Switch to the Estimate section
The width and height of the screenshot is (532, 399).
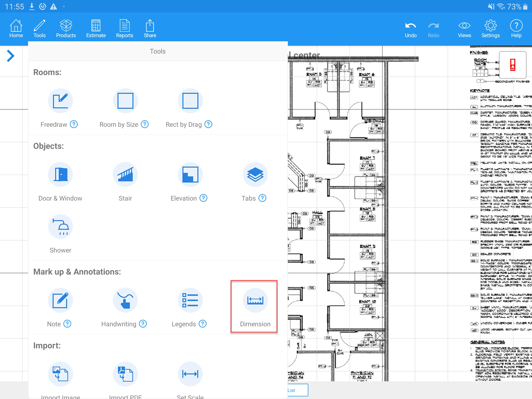(x=96, y=29)
